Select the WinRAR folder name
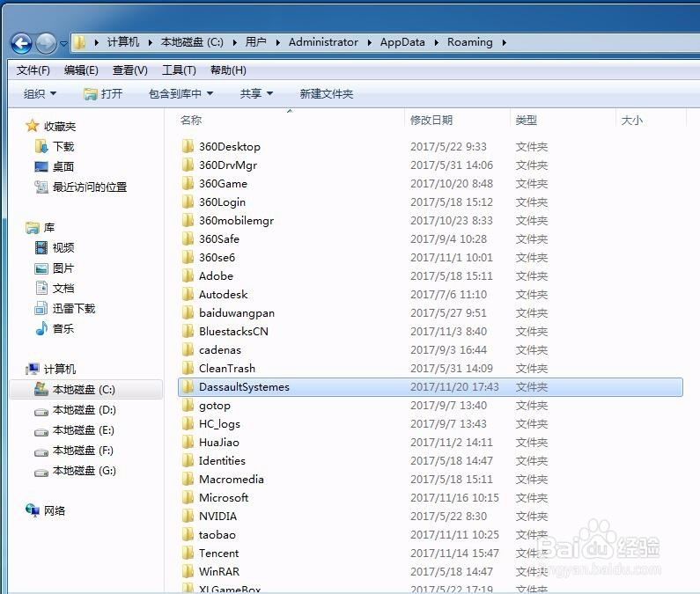The height and width of the screenshot is (594, 700). pos(218,571)
